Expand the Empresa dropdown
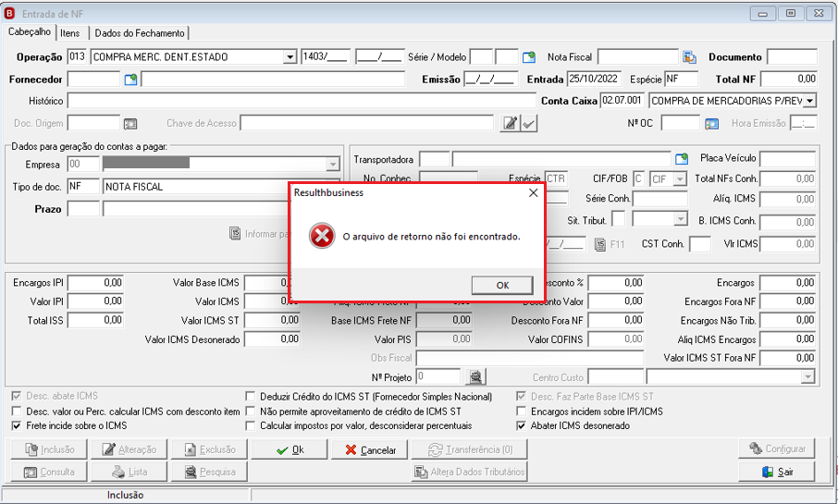The image size is (838, 504). [x=332, y=164]
